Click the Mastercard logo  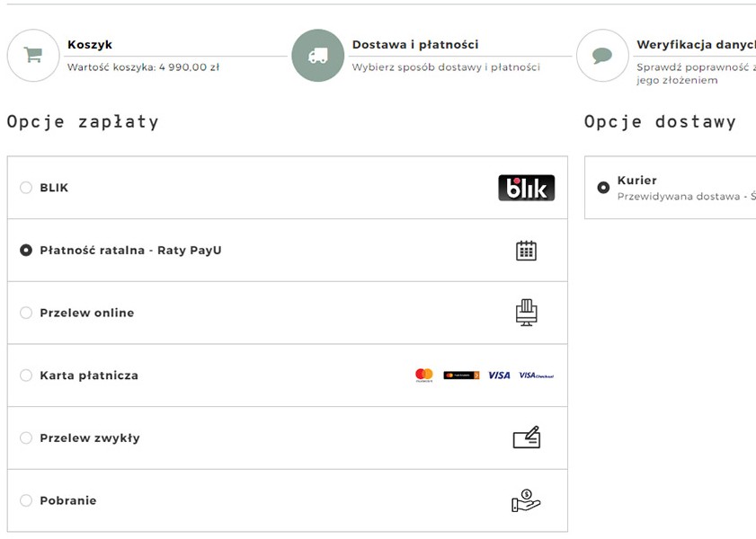click(424, 376)
